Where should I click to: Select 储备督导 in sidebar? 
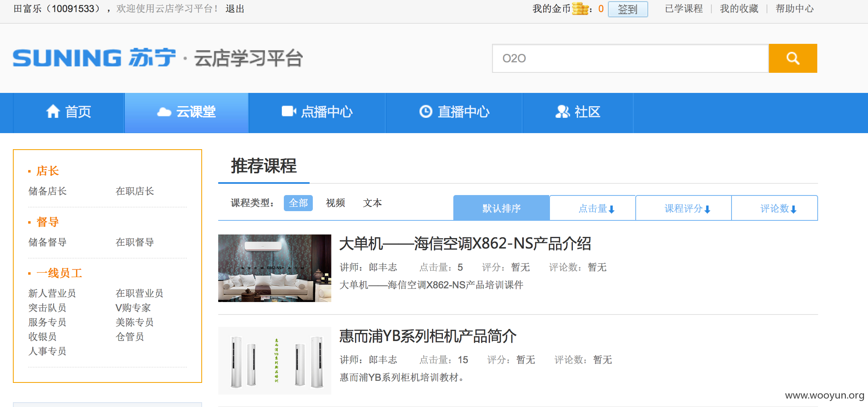coord(48,242)
